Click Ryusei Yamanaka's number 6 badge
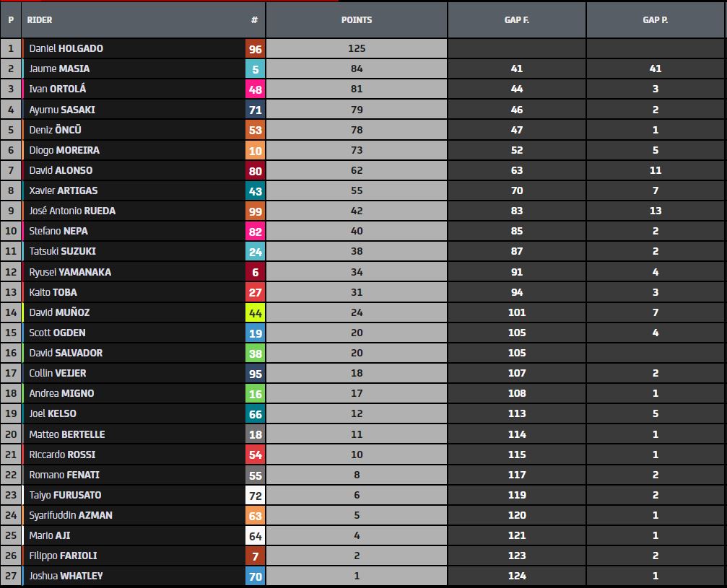Screen dimensions: 727x588 tap(255, 273)
